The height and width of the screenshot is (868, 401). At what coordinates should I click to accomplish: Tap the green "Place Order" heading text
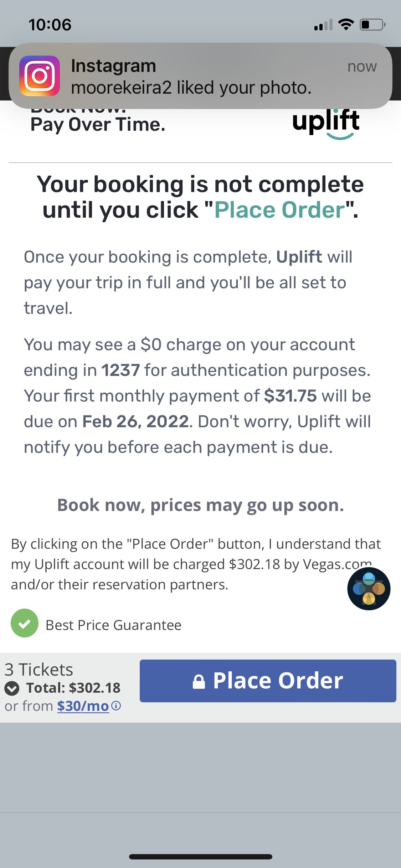[280, 210]
